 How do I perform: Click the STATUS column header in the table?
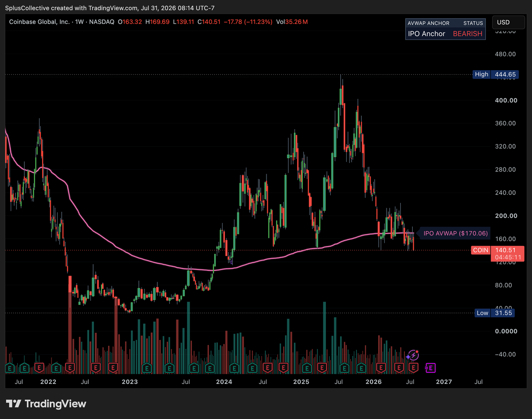[x=473, y=23]
